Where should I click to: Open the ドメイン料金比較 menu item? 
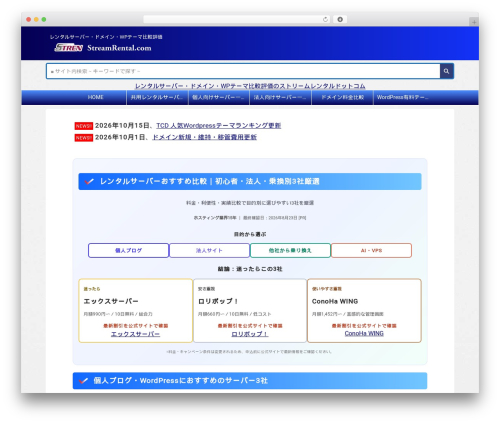342,97
